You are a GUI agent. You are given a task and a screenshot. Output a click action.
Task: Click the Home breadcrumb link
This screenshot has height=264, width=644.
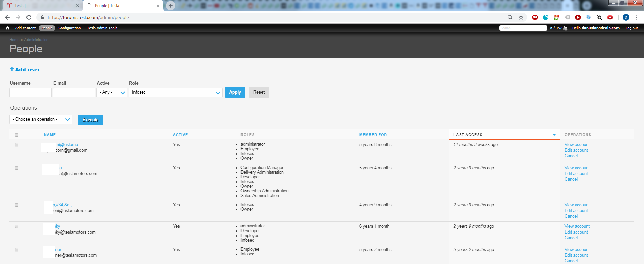click(14, 40)
